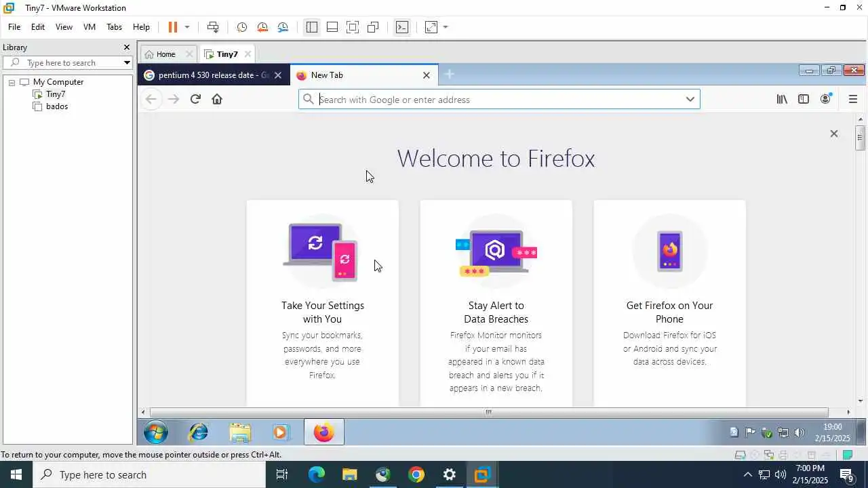Dismiss the Welcome to Firefox panel
Image resolution: width=868 pixels, height=488 pixels.
coord(834,134)
